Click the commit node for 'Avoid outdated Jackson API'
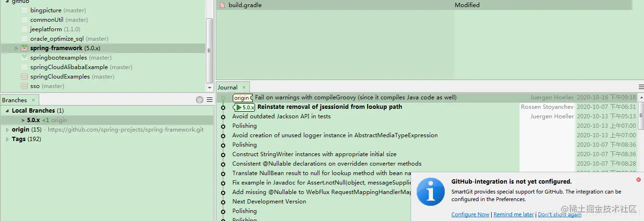This screenshot has height=221, width=644. 223,117
